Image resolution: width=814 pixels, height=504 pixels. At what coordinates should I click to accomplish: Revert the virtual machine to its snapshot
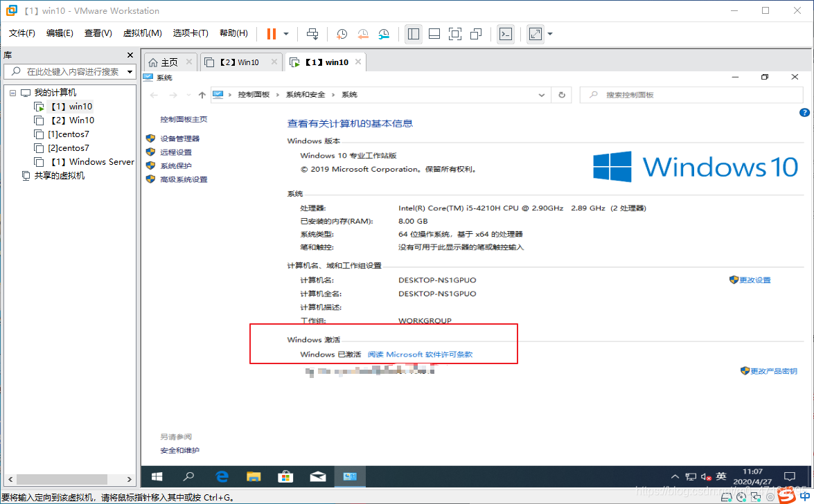363,34
